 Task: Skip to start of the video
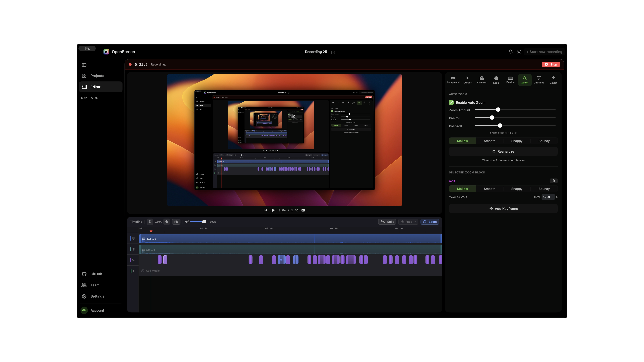[265, 210]
